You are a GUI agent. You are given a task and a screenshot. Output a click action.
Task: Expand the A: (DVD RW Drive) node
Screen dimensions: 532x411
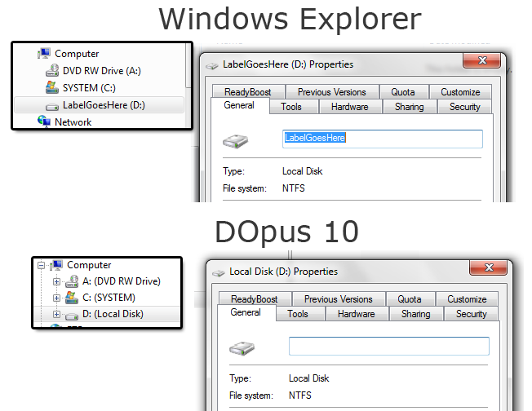(56, 281)
